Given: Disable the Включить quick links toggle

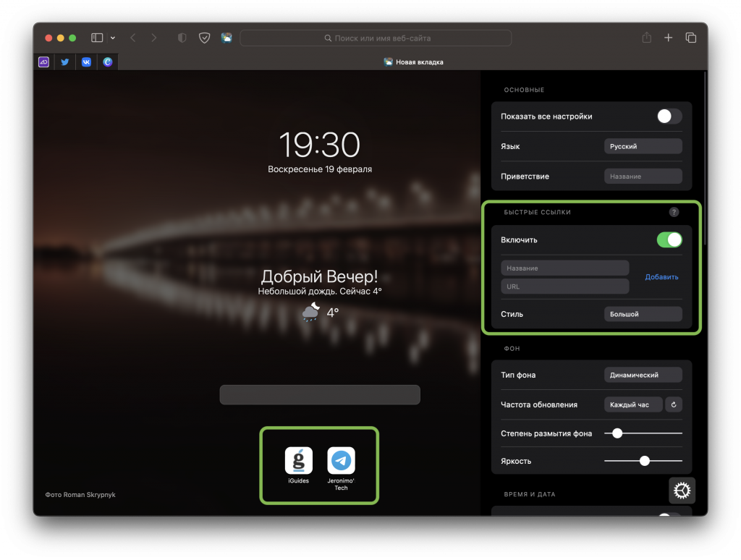Looking at the screenshot, I should click(x=669, y=240).
